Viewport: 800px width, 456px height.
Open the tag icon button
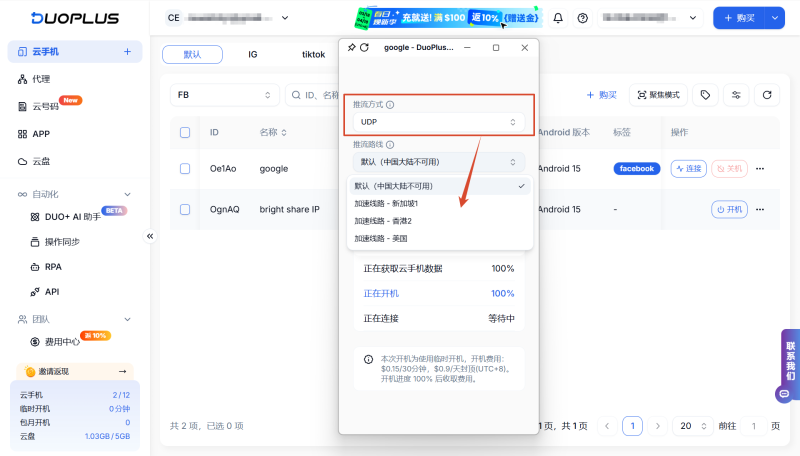click(705, 95)
